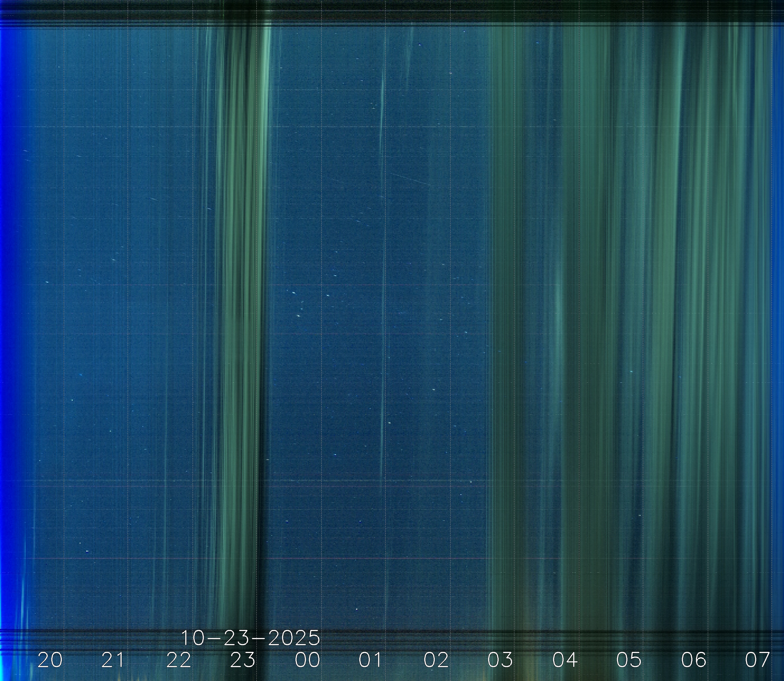Select the 22 hour marker
This screenshot has height=681, width=784.
coord(179,660)
